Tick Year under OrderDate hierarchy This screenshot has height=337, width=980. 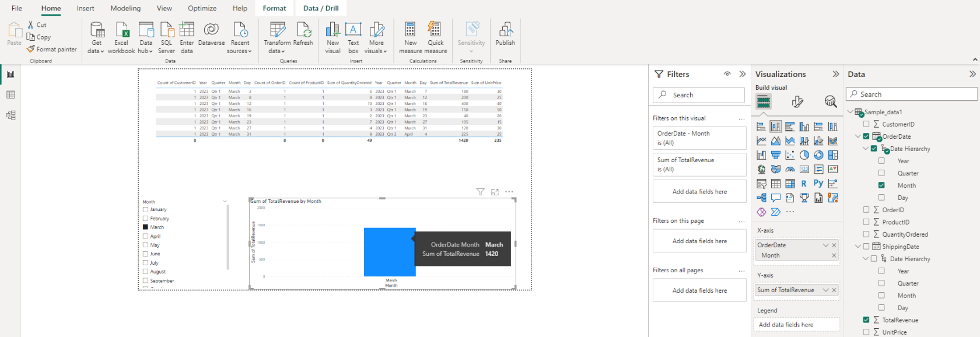(x=881, y=161)
